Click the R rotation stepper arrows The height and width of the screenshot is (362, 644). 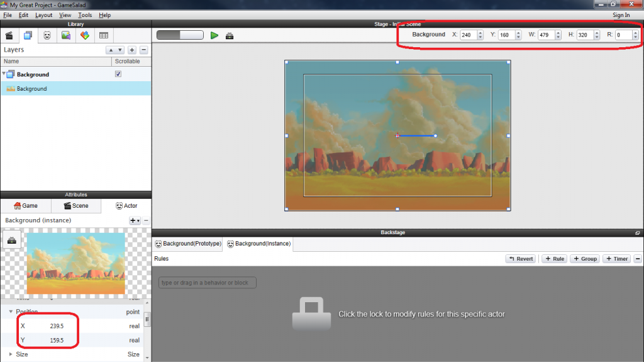pos(635,35)
